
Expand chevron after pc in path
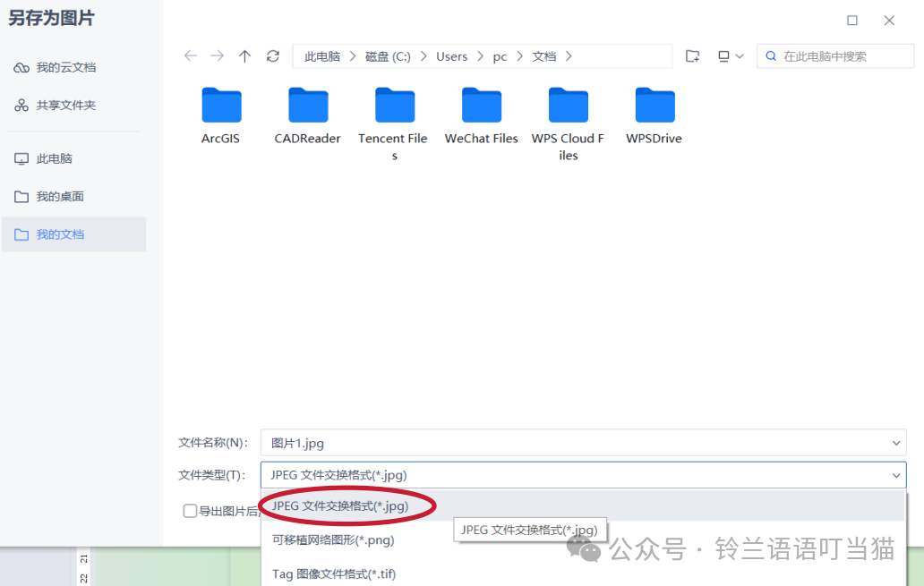(x=519, y=56)
